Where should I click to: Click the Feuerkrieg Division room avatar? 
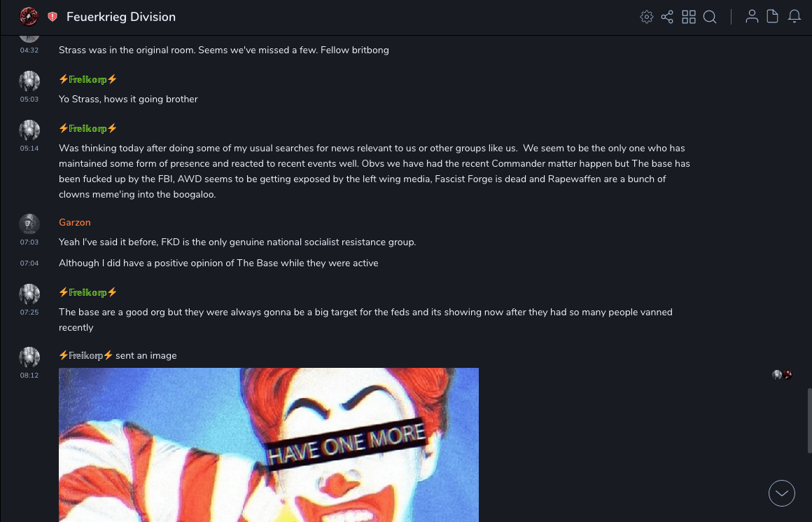point(29,17)
